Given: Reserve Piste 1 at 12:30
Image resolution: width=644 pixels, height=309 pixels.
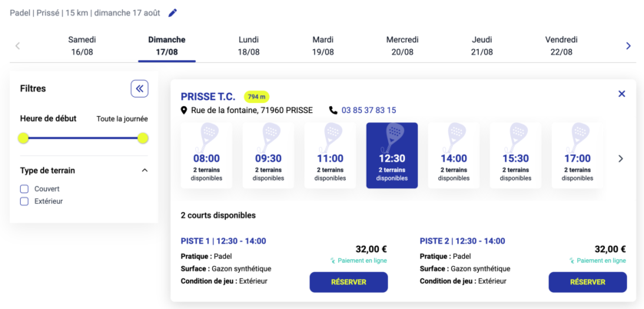Looking at the screenshot, I should pyautogui.click(x=348, y=282).
